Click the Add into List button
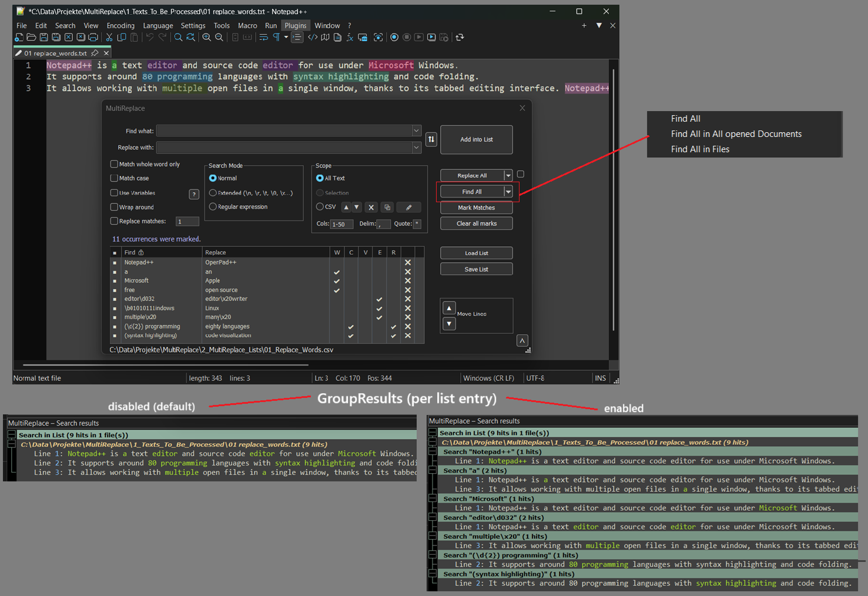 pos(477,139)
